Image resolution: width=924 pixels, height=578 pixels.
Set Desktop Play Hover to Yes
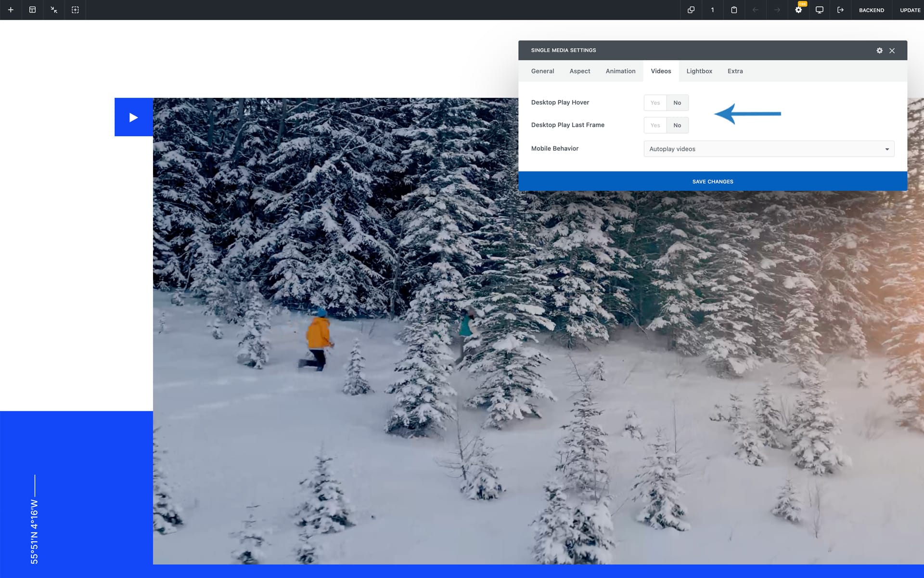655,103
